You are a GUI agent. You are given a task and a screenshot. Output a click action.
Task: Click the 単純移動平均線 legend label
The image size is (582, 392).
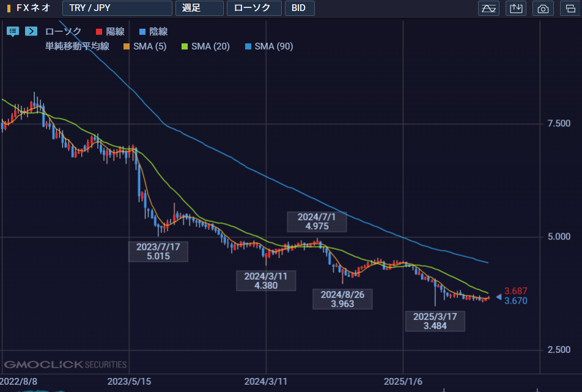click(77, 46)
